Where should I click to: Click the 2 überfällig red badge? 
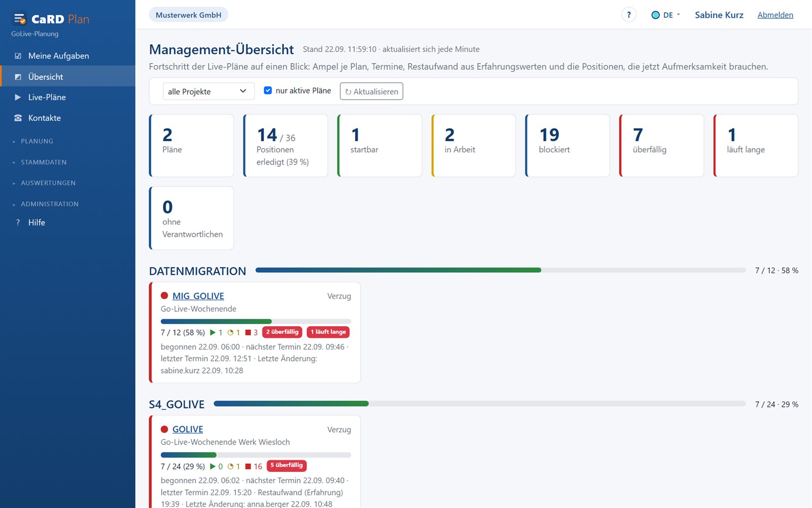(282, 332)
